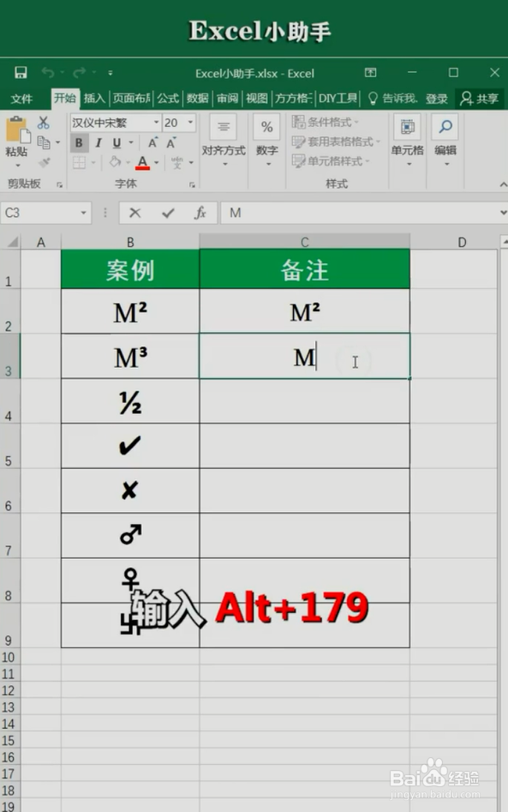Click the 登录 sign-in link
508x812 pixels.
point(437,99)
